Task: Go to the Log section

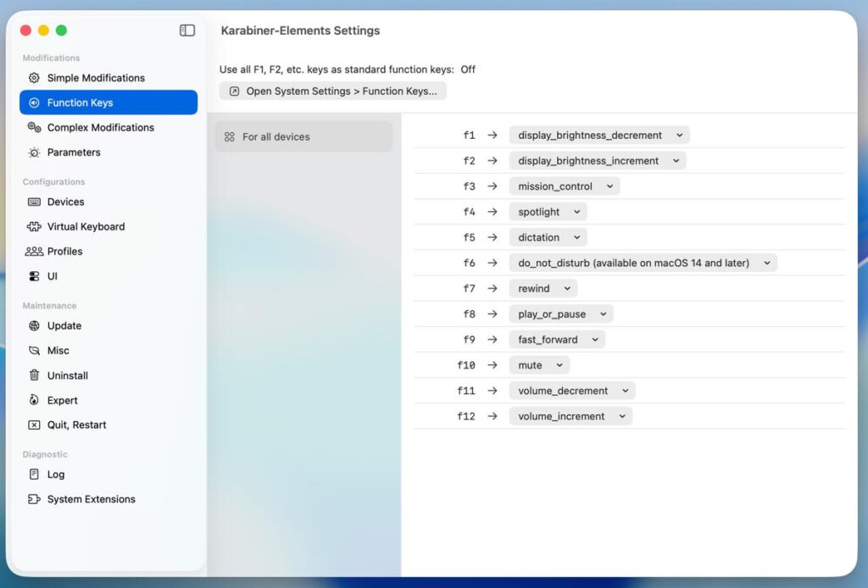Action: [56, 474]
